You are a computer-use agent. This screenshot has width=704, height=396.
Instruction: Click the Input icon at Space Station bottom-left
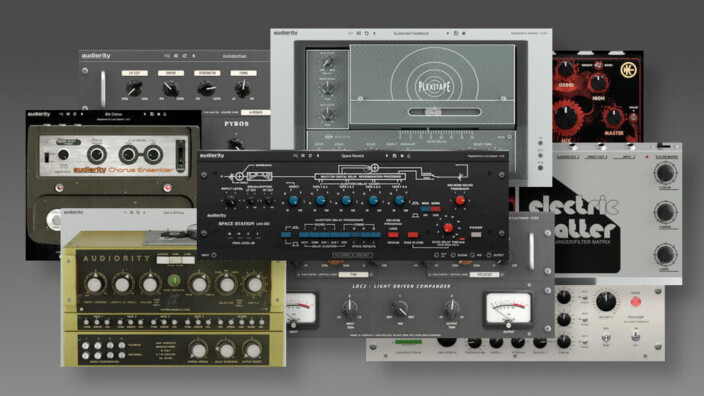214,255
